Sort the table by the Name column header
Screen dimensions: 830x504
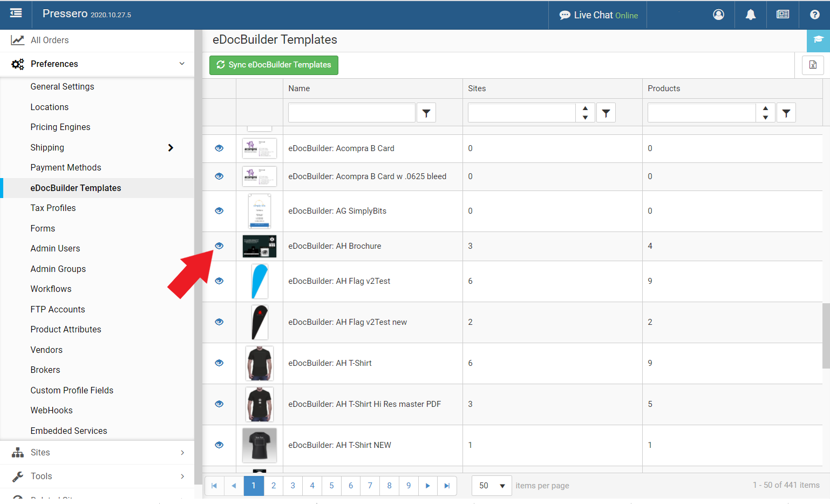click(299, 88)
